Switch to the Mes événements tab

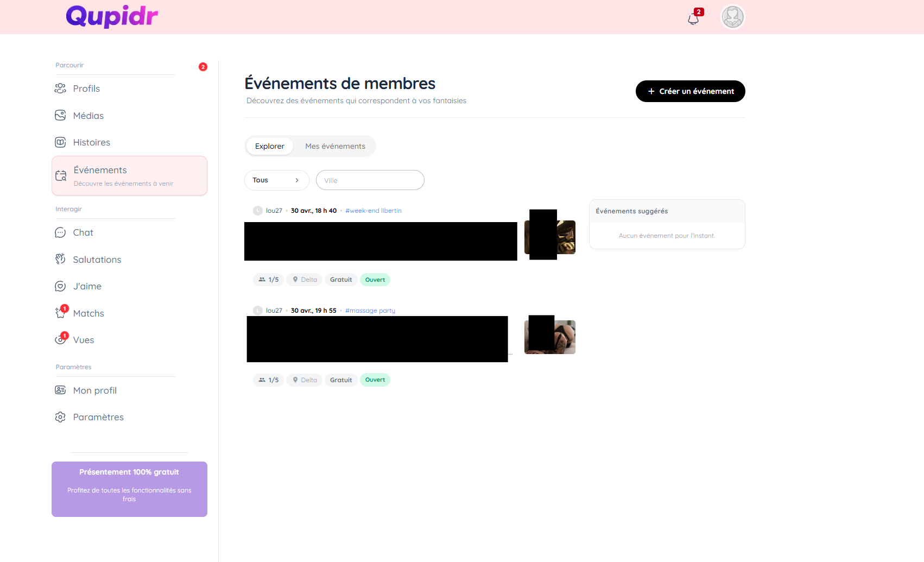[x=335, y=146]
